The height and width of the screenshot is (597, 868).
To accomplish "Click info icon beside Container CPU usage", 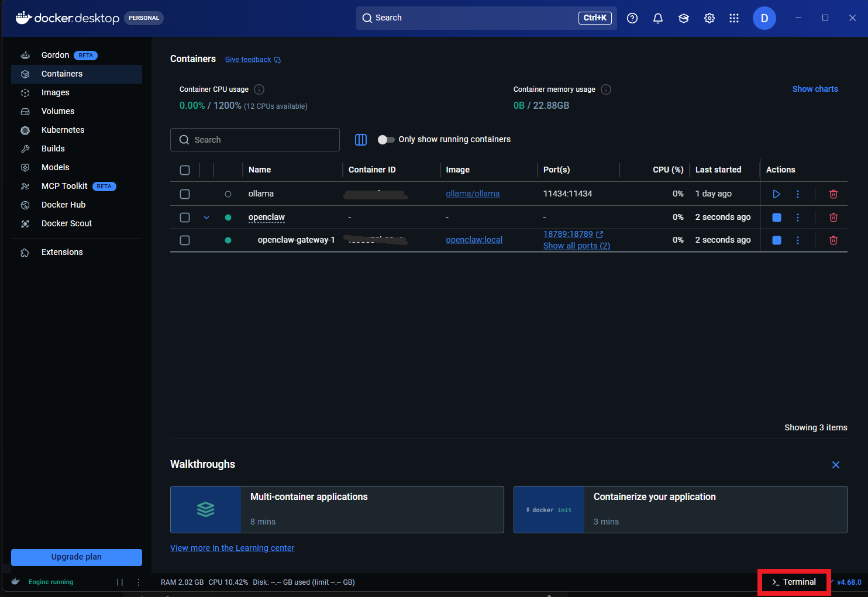I will tap(259, 89).
